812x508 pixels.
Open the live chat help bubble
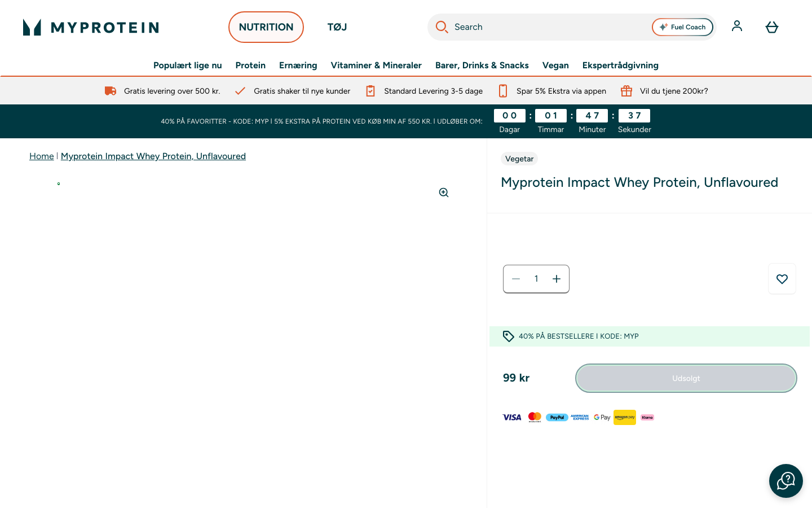[x=786, y=481]
